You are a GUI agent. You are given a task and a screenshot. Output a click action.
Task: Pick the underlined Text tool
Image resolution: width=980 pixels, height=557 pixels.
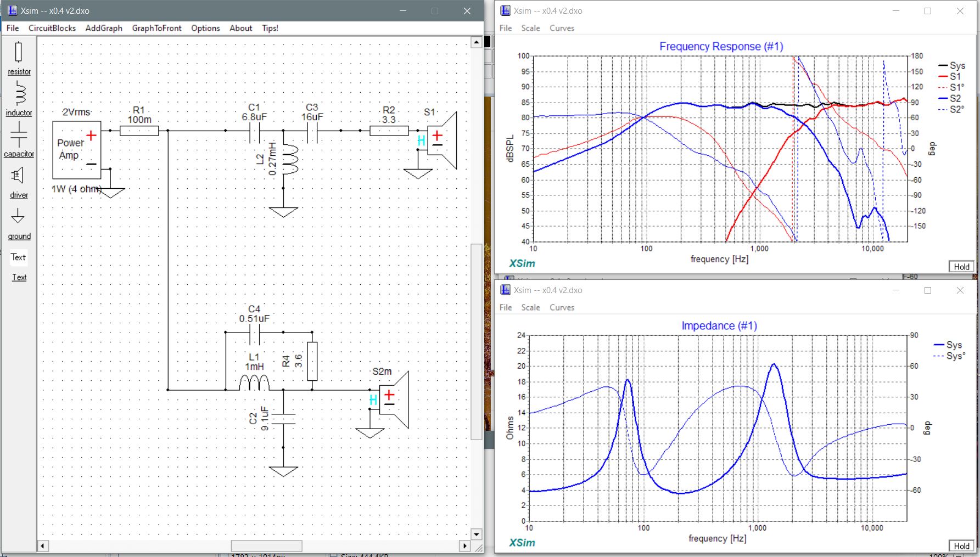click(x=19, y=277)
